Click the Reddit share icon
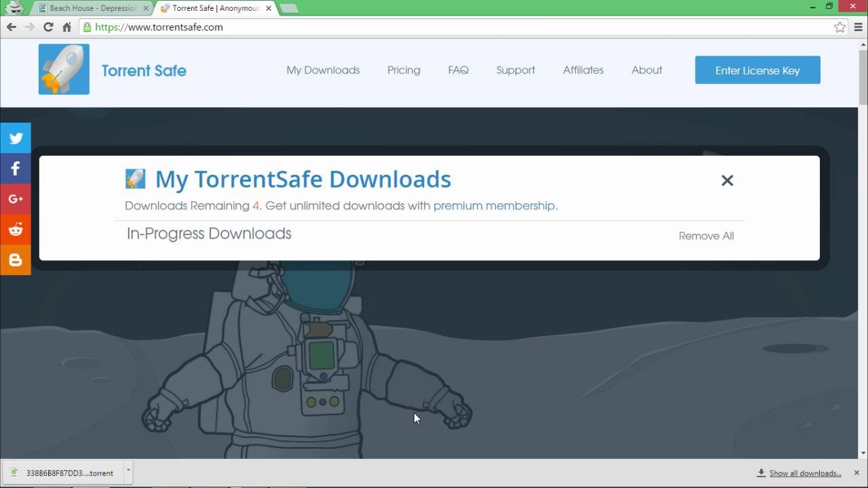The image size is (868, 488). pyautogui.click(x=16, y=230)
